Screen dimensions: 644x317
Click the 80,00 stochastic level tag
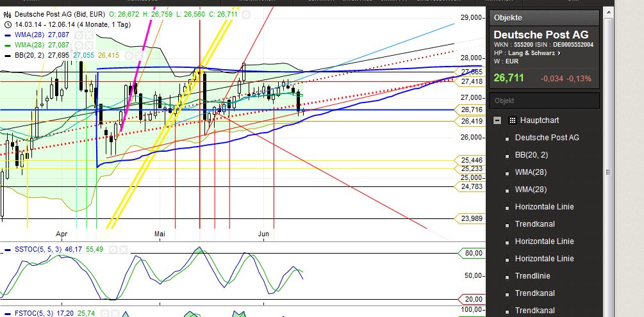click(473, 254)
